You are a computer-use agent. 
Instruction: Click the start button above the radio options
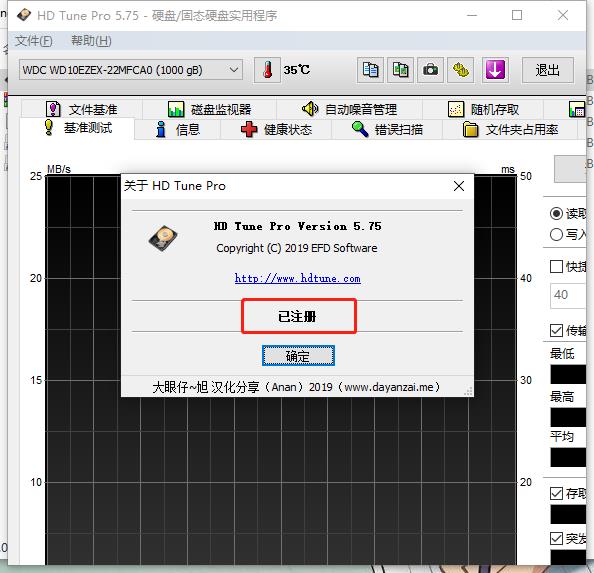coord(571,169)
